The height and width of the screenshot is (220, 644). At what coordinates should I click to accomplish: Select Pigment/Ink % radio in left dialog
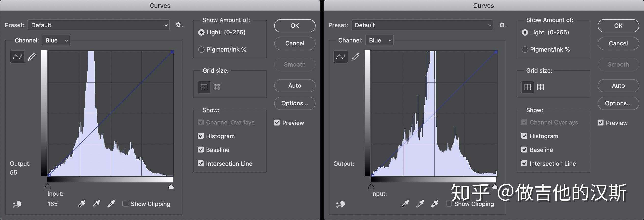click(201, 50)
